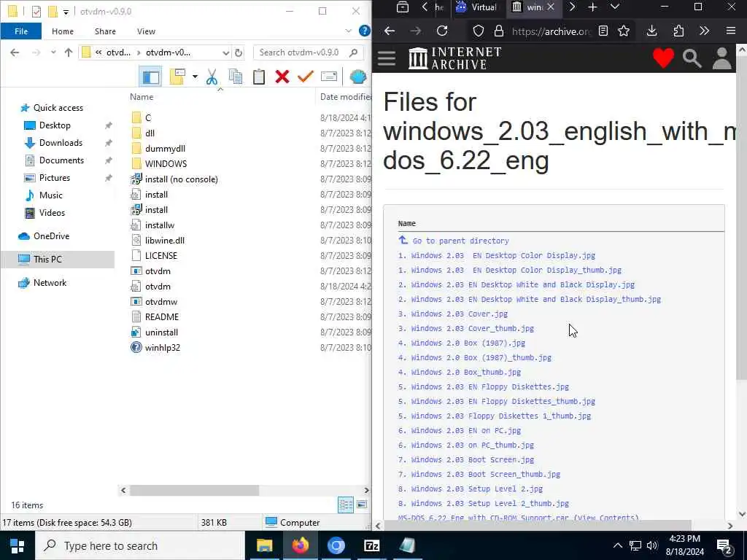Screen dimensions: 747x560
Task: Expand the address bar history dropdown
Action: click(x=225, y=52)
